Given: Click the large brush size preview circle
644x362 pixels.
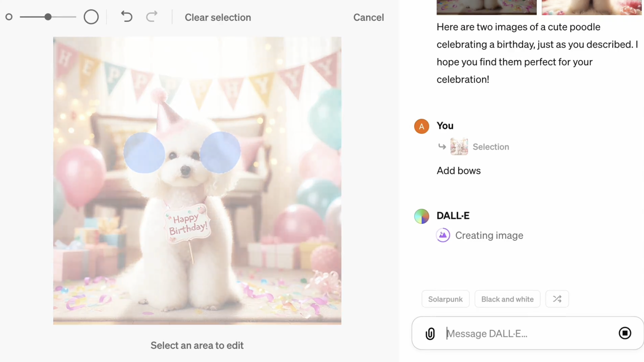Looking at the screenshot, I should pos(91,17).
